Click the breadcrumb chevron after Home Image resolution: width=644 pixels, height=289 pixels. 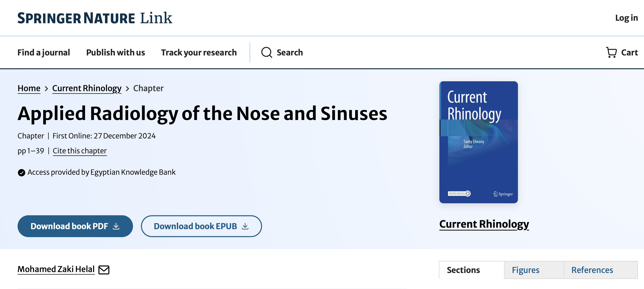tap(46, 88)
